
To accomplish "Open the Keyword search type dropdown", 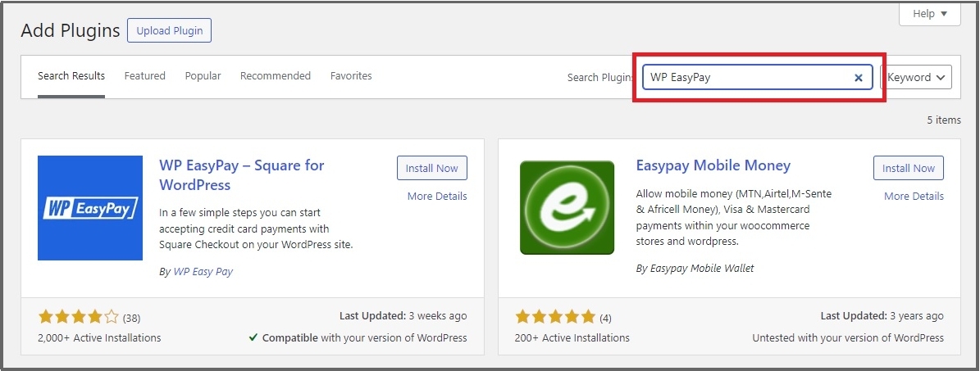I will [x=916, y=78].
